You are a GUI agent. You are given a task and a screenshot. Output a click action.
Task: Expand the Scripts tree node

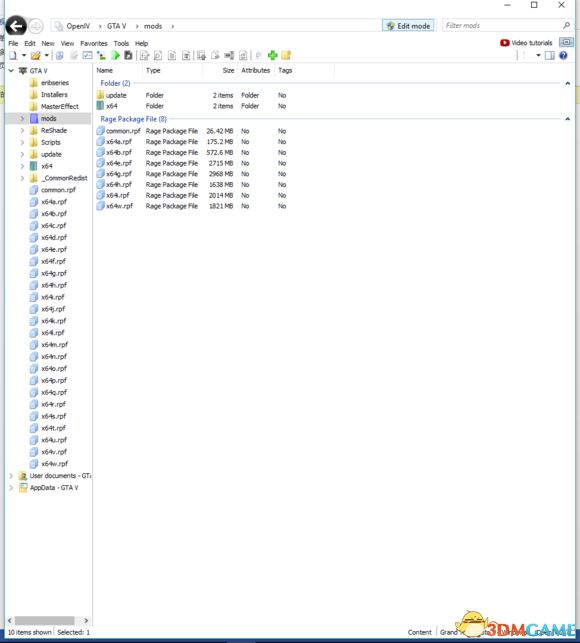23,142
